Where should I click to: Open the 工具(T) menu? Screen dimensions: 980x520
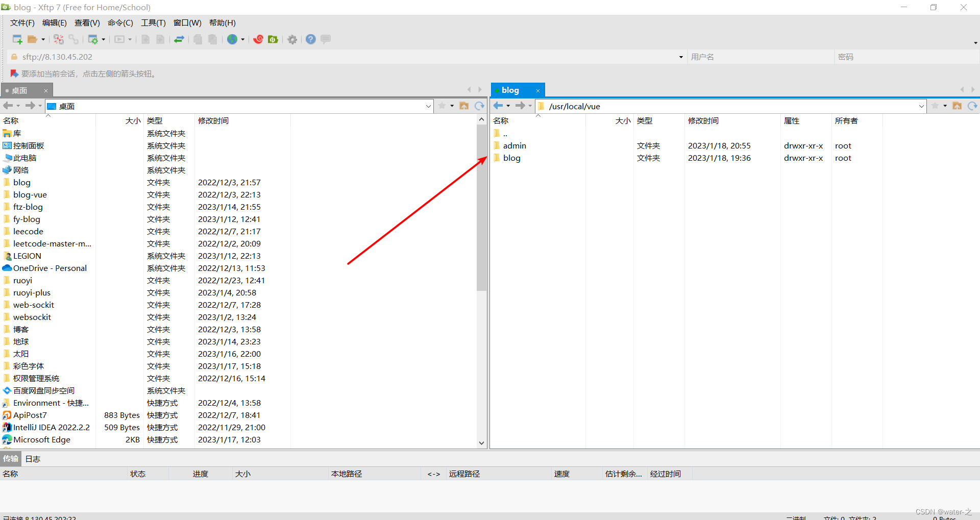point(154,23)
